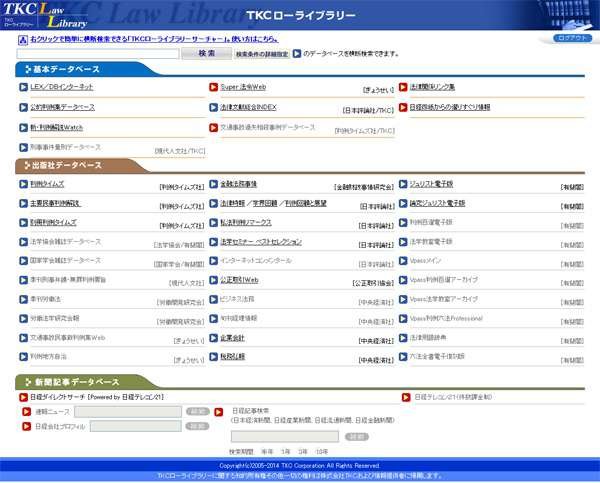Click the ログアウト button
600x483 pixels.
[x=572, y=38]
